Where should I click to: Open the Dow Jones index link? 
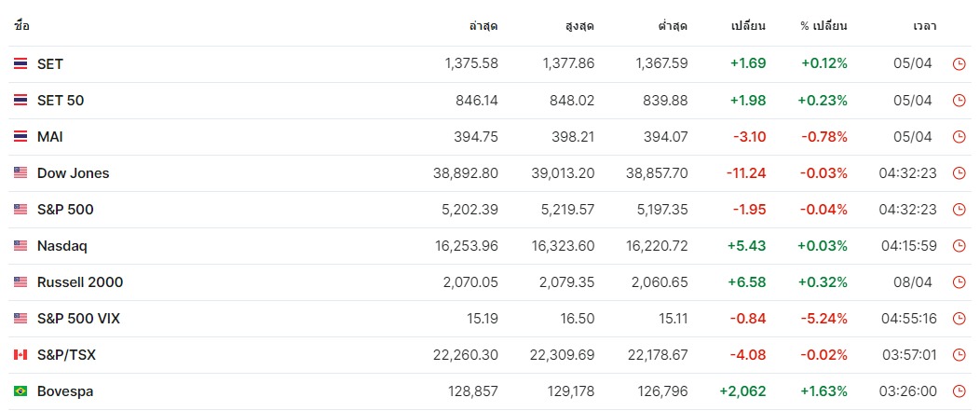tap(73, 173)
